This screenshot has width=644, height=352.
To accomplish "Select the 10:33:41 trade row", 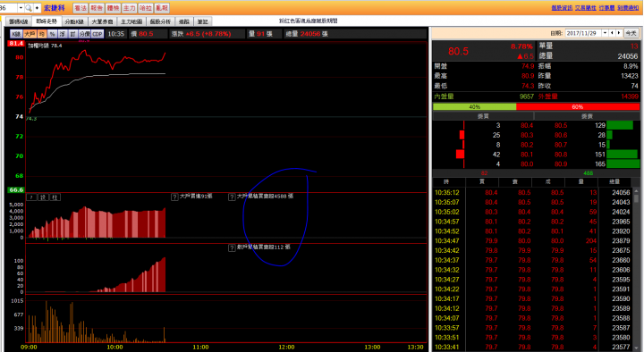I will pyautogui.click(x=532, y=347).
